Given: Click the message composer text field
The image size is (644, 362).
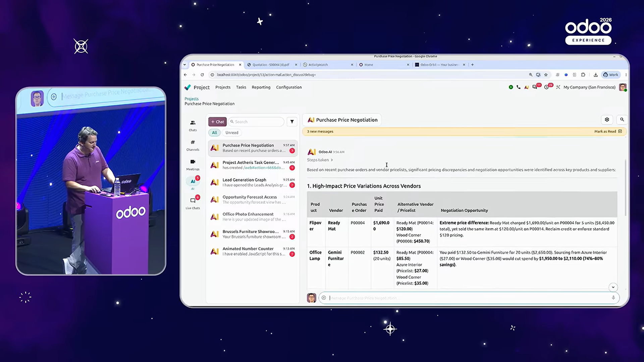Looking at the screenshot, I should coord(469,298).
